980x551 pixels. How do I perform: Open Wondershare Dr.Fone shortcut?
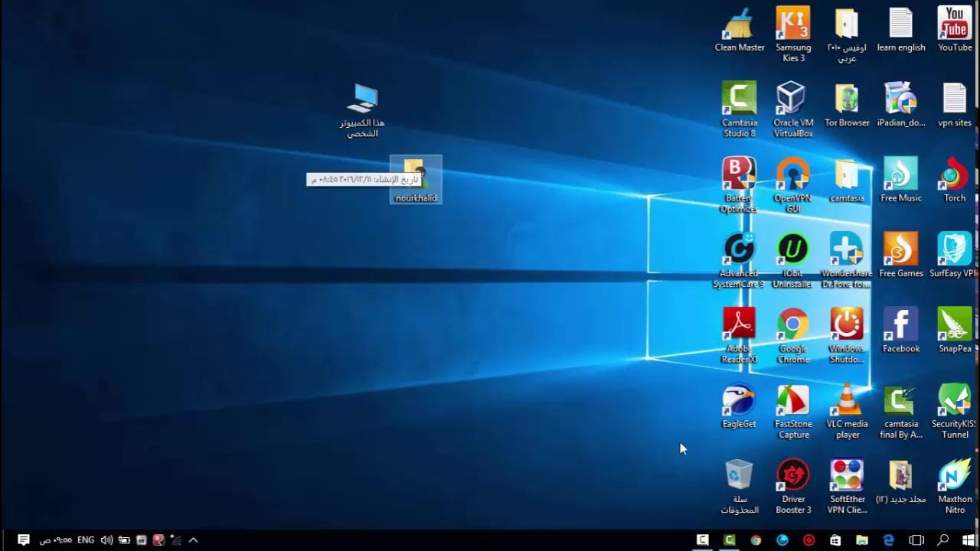pos(847,260)
